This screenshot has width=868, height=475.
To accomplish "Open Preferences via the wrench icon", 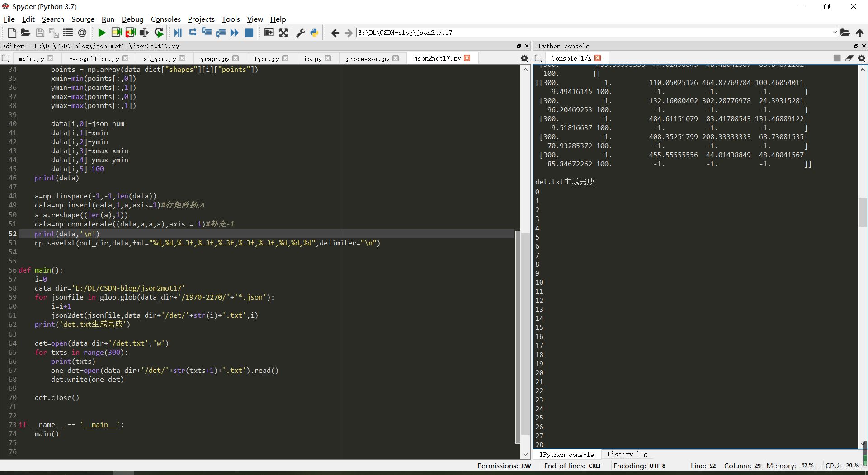I will click(300, 33).
